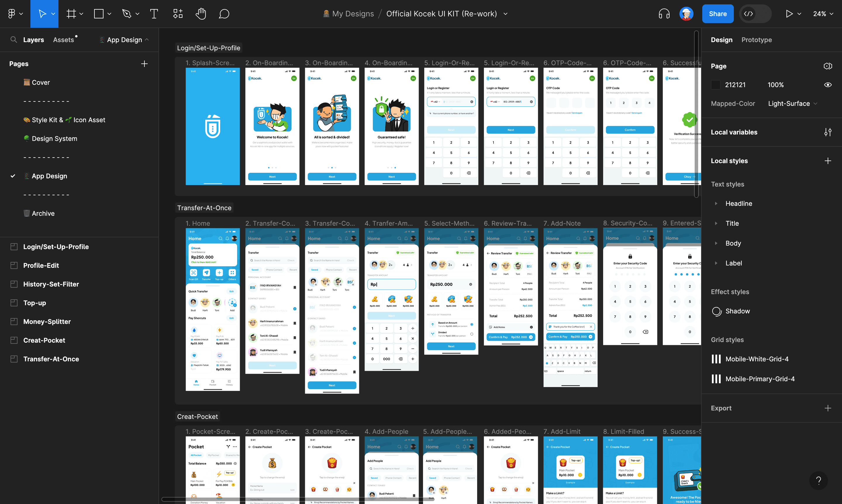Select the Money-Splitter layer
This screenshot has height=504, width=842.
[x=47, y=322]
